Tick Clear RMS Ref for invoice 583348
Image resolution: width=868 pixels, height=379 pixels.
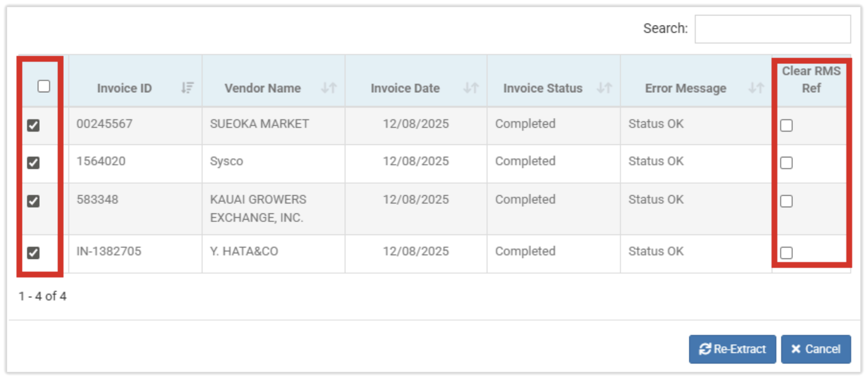pos(786,201)
